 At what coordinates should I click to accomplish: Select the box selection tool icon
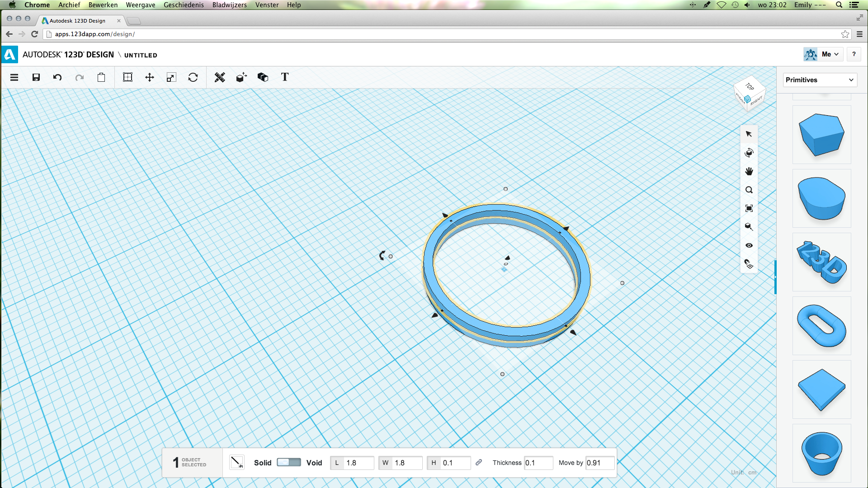click(127, 77)
